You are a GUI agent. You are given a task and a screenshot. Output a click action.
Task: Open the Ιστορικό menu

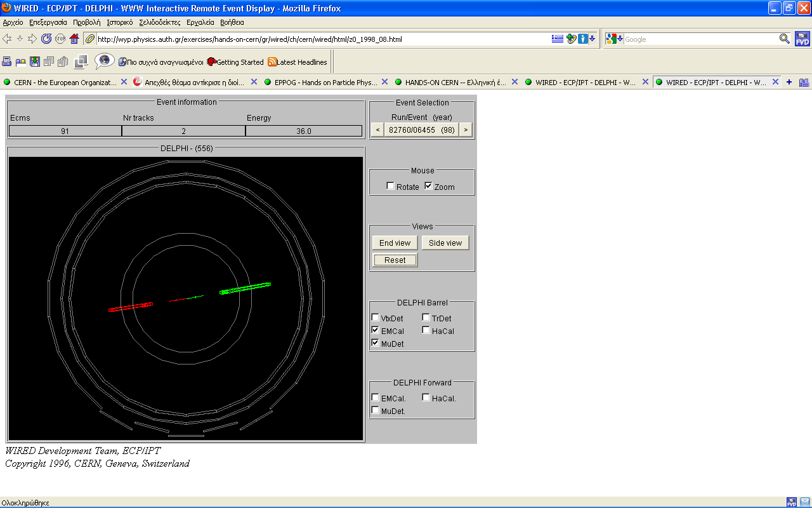120,22
